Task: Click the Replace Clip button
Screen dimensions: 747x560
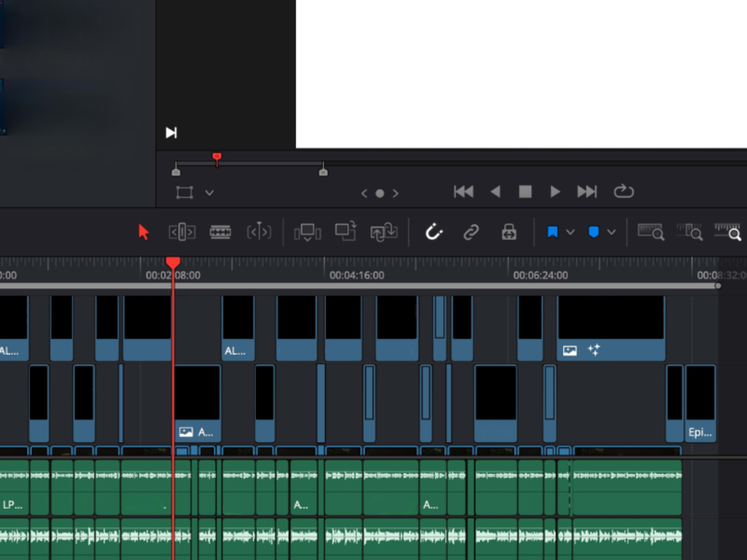Action: [384, 232]
